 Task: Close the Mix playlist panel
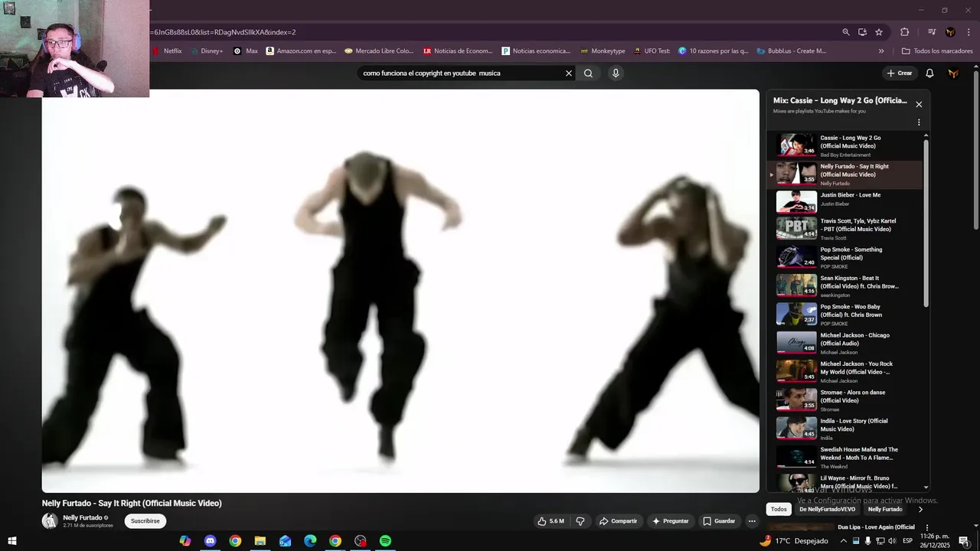click(919, 105)
